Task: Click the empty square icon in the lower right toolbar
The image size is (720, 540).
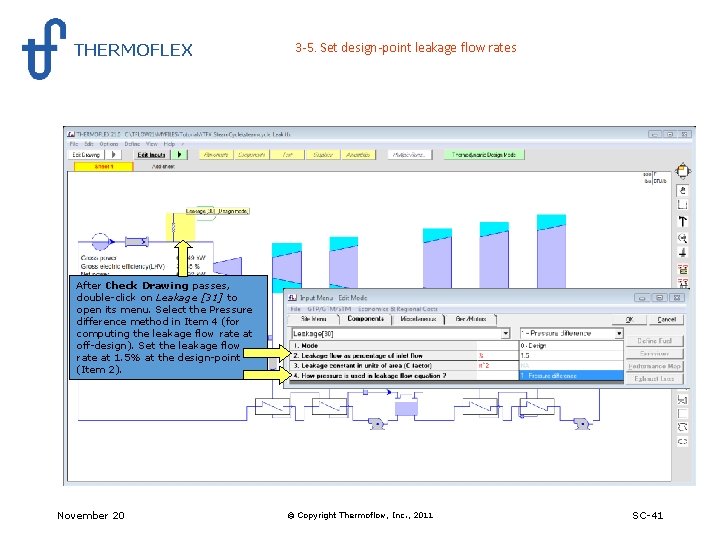Action: 682,414
